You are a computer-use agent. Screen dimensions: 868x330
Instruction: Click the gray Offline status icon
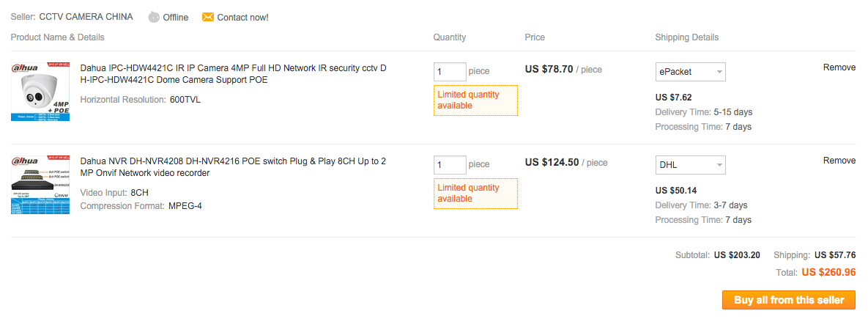[x=154, y=17]
